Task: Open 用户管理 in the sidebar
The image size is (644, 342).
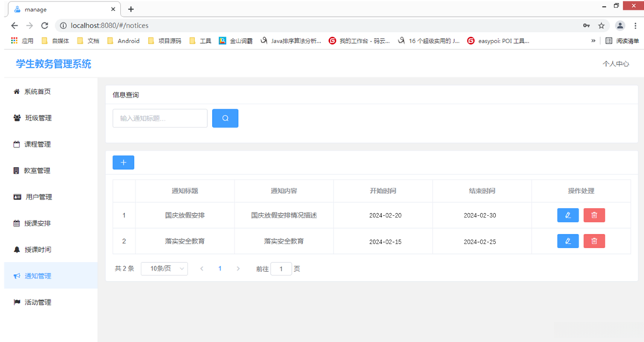Action: point(51,197)
